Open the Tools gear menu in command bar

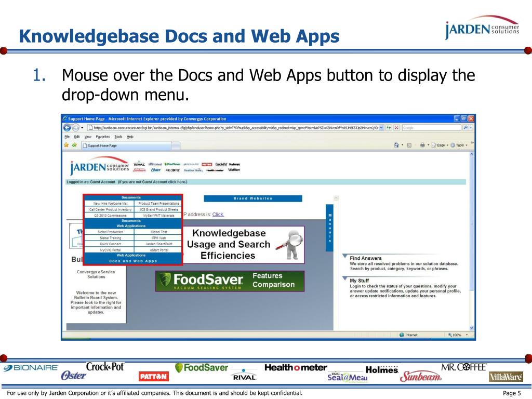point(459,145)
